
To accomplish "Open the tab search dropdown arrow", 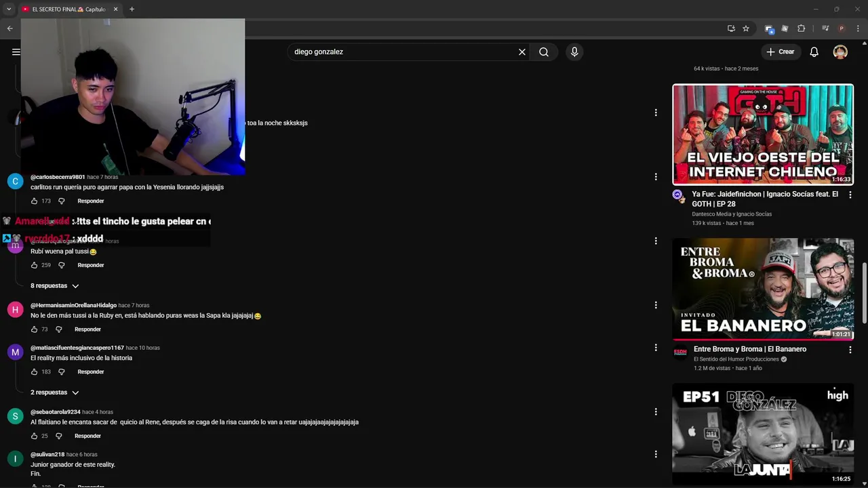I will pyautogui.click(x=9, y=9).
